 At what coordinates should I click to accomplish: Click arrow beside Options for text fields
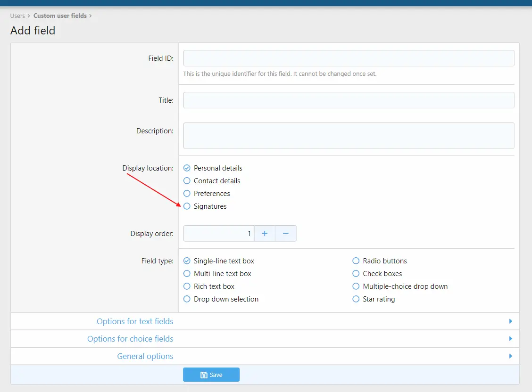click(x=510, y=321)
